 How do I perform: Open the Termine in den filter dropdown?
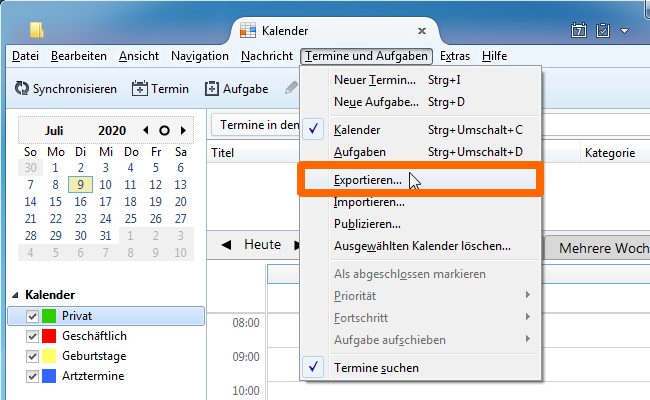(x=255, y=125)
